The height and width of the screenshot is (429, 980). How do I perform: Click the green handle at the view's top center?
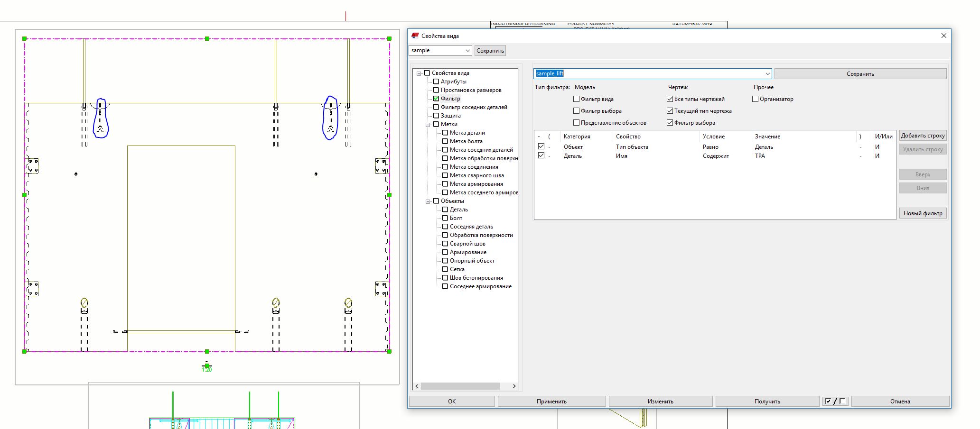click(x=207, y=38)
